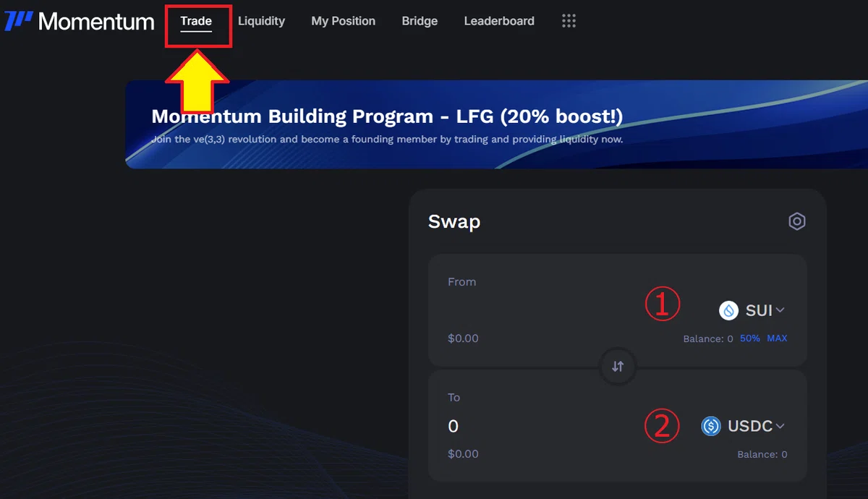Open the Momentum Building Program banner
Viewport: 868px width, 499px height.
tap(496, 124)
